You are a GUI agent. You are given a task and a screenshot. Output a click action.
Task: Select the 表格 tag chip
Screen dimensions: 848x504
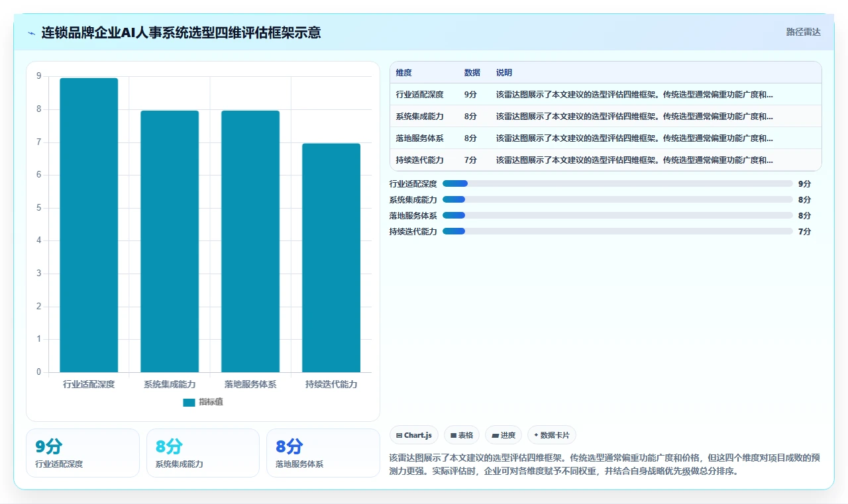click(462, 435)
